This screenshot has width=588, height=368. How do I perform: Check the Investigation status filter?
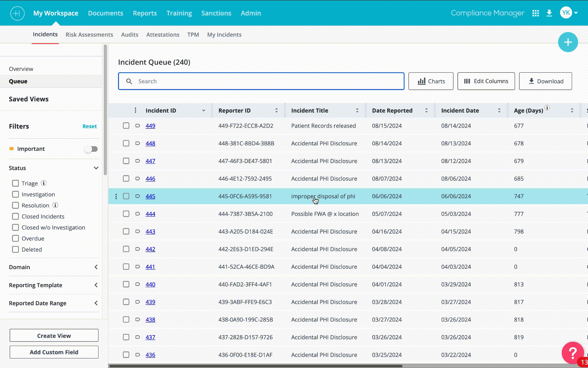(15, 194)
